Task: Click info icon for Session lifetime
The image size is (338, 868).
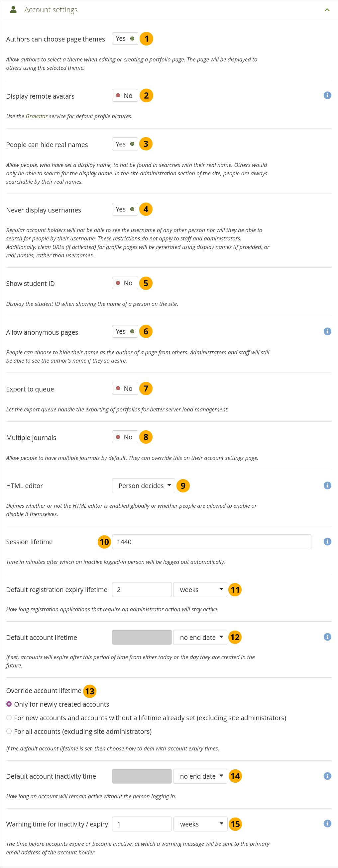Action: click(327, 542)
